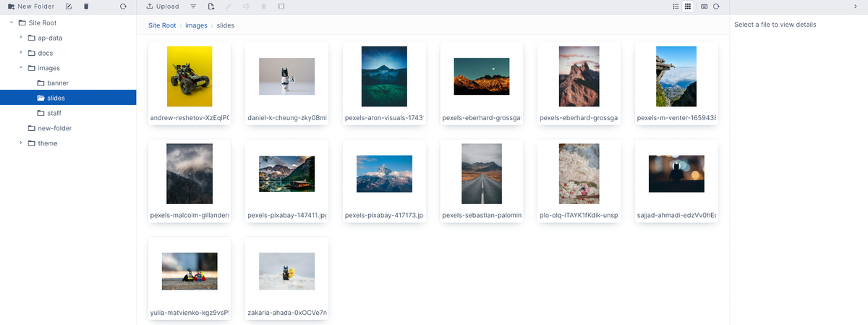Viewport: 868px width, 325px height.
Task: Refresh the file list
Action: [x=716, y=7]
